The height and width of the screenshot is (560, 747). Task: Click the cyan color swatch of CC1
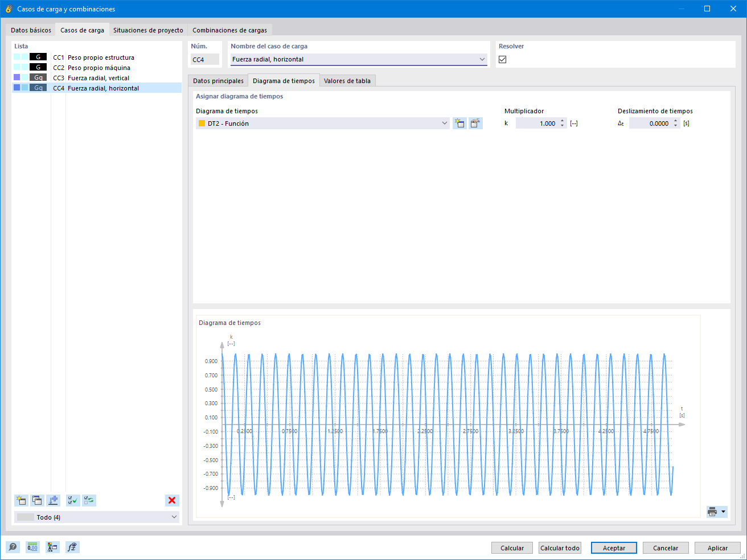point(17,57)
